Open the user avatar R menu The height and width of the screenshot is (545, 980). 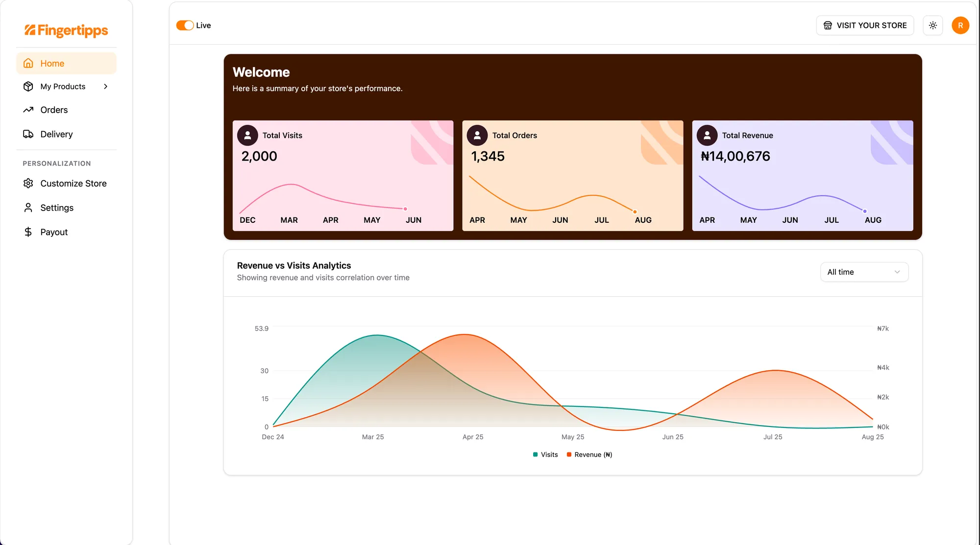960,25
